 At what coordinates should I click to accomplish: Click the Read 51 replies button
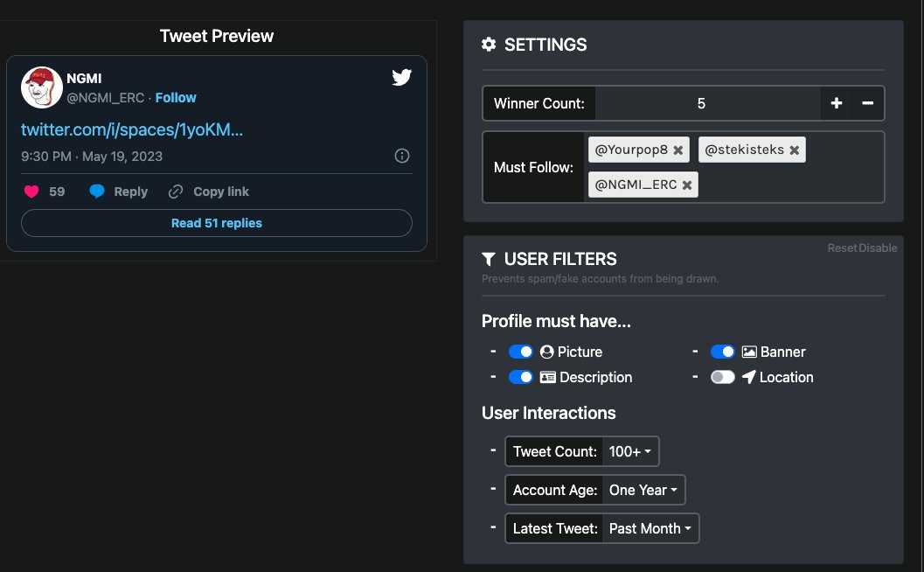(x=216, y=223)
